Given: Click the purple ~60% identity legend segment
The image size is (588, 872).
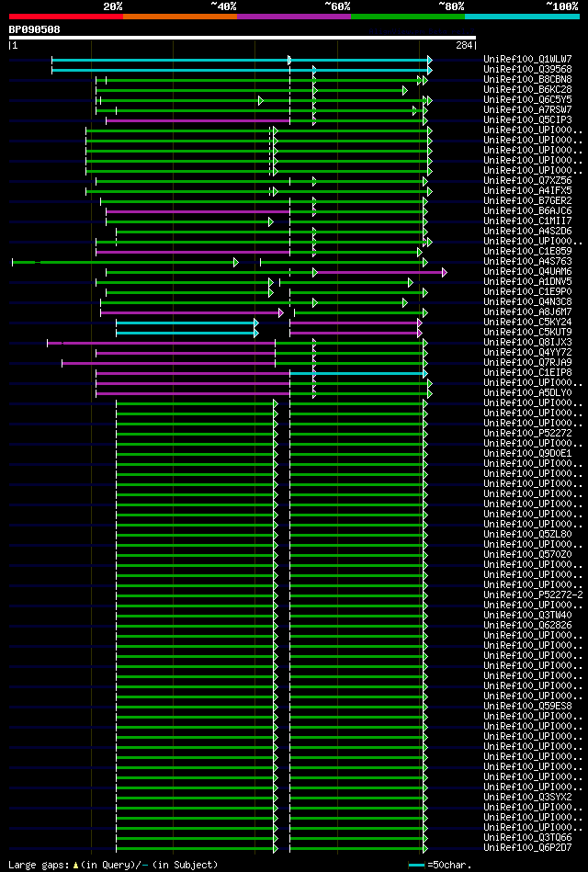Looking at the screenshot, I should click(294, 17).
